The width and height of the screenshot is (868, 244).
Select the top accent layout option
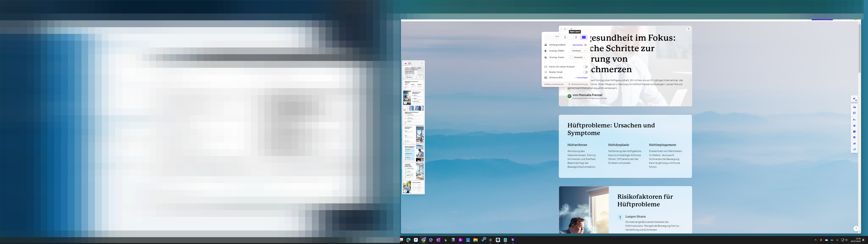557,37
